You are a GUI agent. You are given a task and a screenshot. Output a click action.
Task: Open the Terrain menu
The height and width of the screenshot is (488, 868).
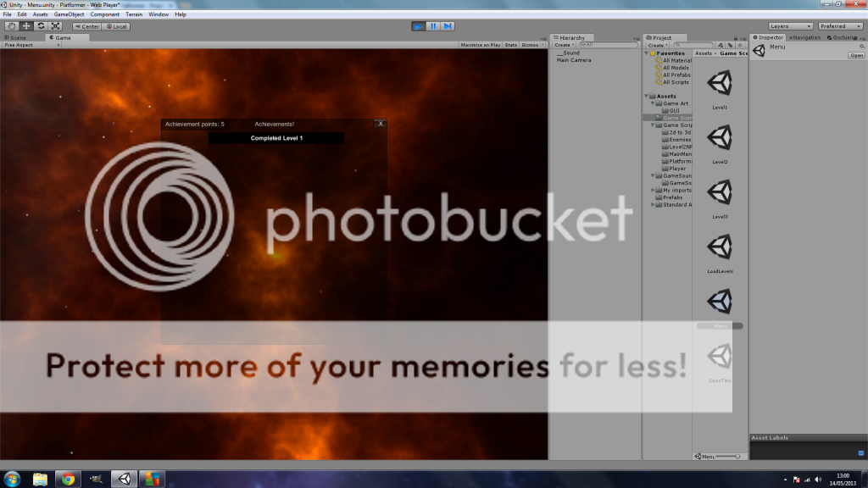(x=134, y=14)
